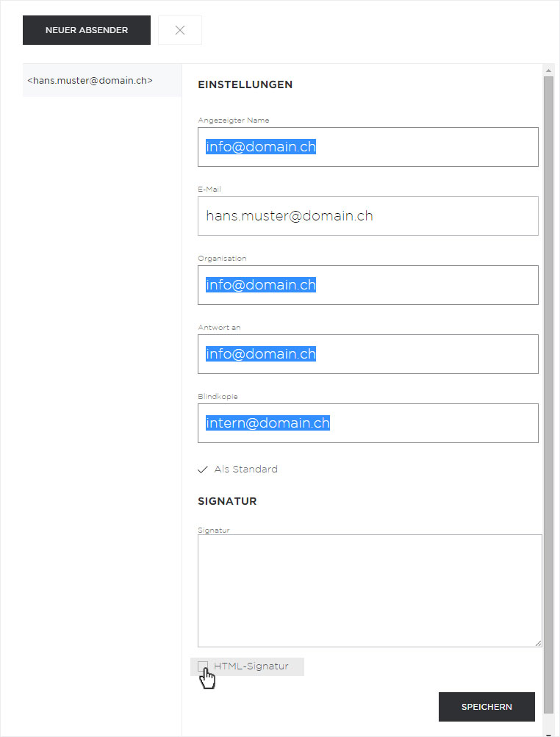Screen dimensions: 560x737
Task: Click the Blindkopie field label
Action: (218, 396)
